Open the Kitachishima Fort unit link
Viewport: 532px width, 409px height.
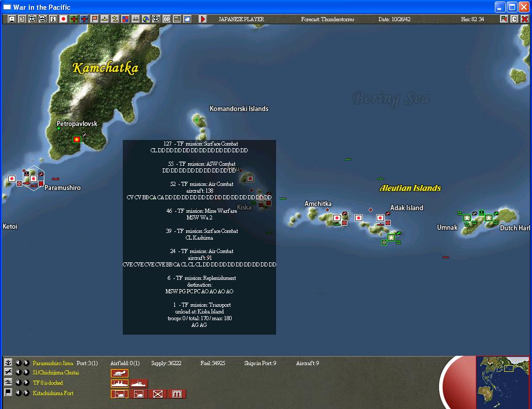53,393
